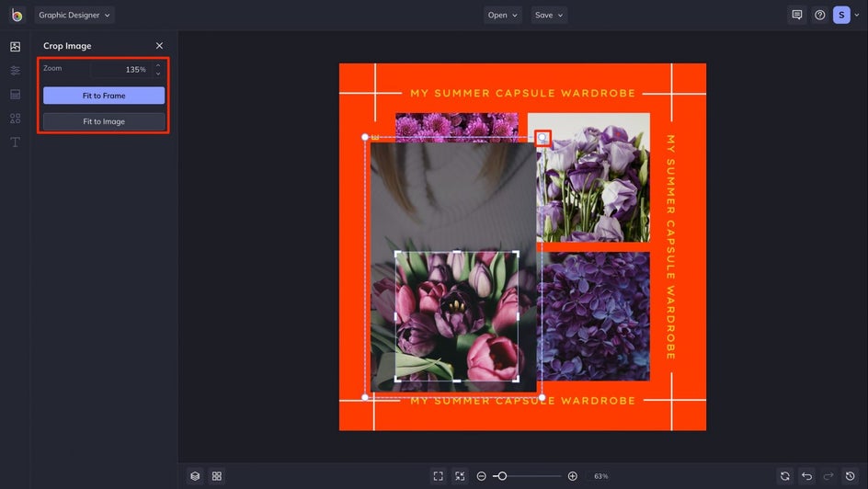Click inside the tulip crop frame

click(457, 316)
